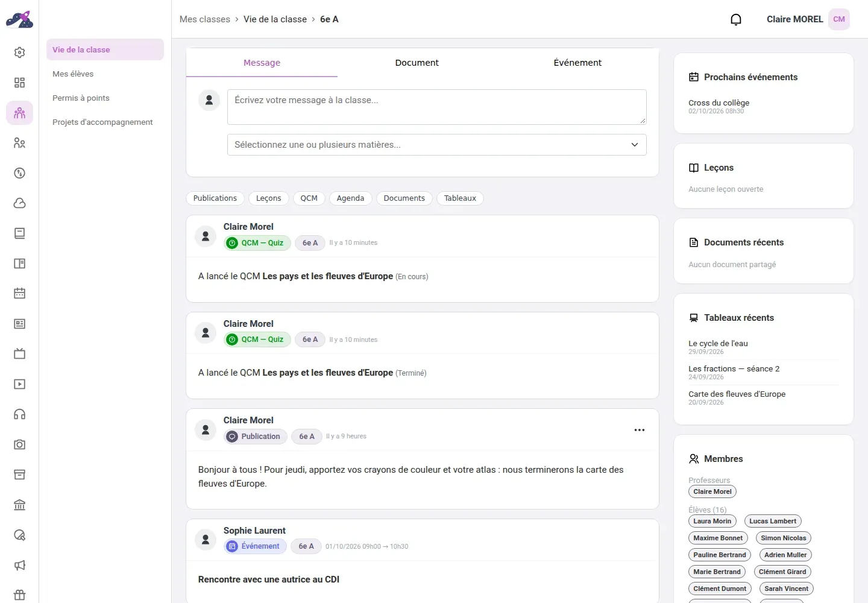
Task: Select student chip Laura Morin
Action: pos(712,521)
